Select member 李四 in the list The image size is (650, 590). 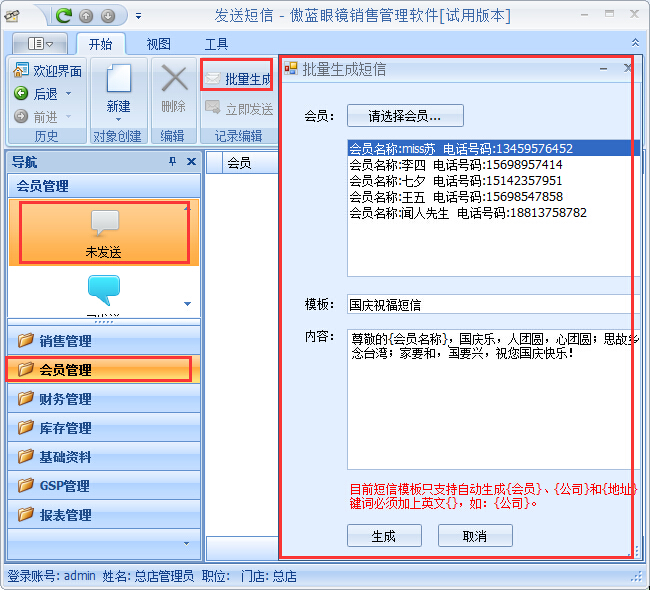tap(455, 165)
